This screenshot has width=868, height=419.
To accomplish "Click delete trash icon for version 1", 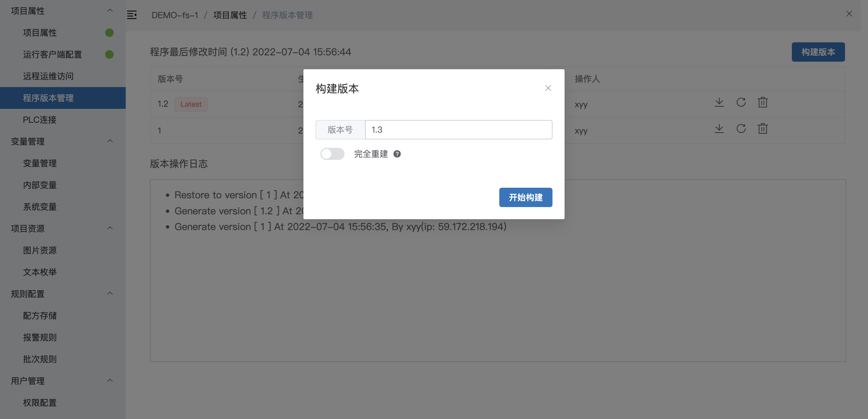I will pos(763,129).
